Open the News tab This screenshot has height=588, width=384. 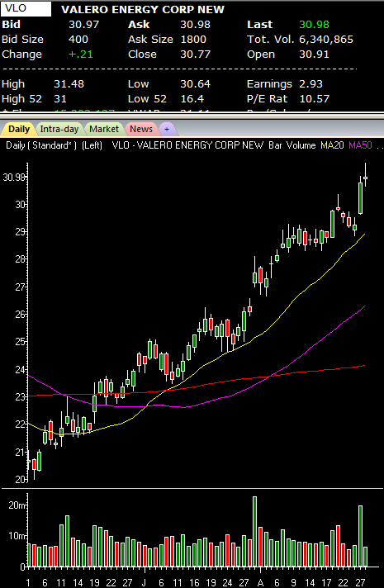[x=141, y=129]
